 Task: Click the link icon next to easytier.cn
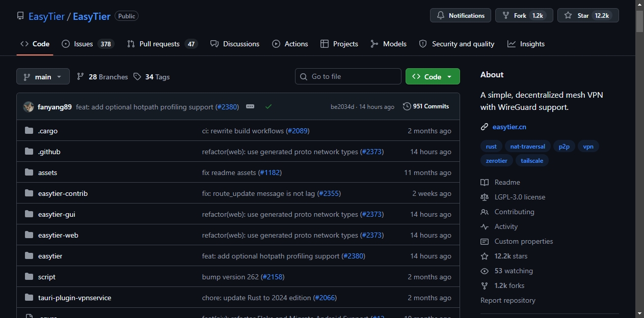485,127
